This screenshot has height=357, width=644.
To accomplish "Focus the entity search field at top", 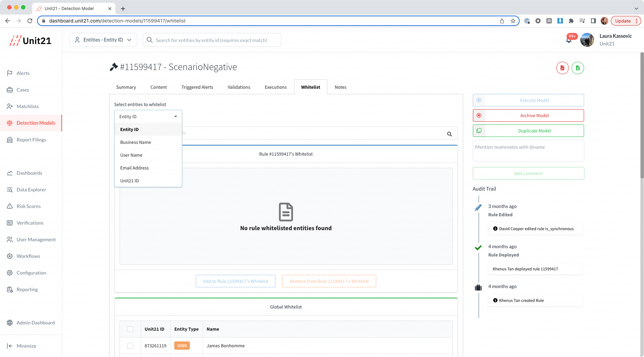I will point(212,40).
